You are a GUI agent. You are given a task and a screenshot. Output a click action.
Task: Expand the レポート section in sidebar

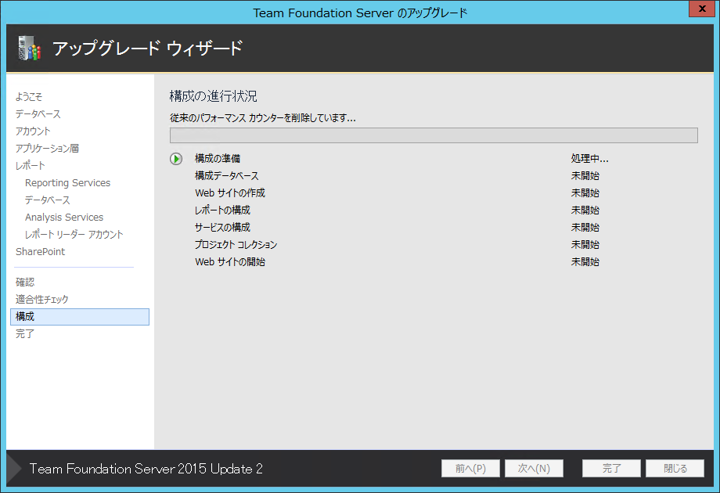30,166
